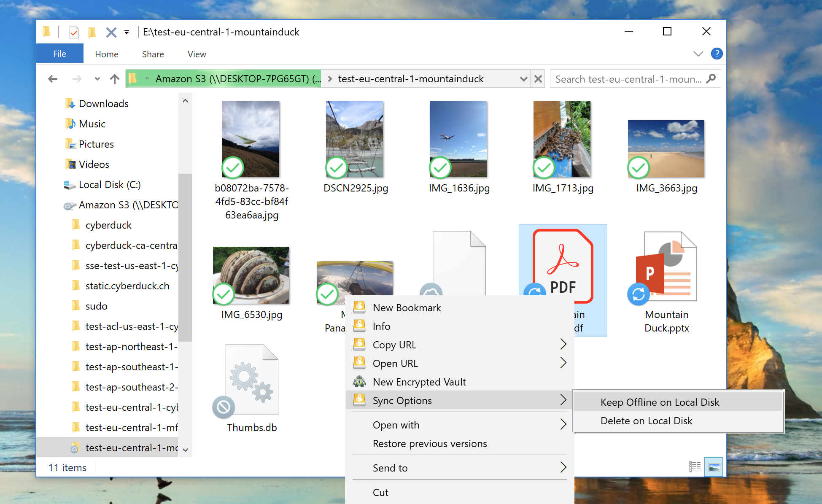Select the cyberduck folder in tree
This screenshot has height=504, width=822.
108,225
